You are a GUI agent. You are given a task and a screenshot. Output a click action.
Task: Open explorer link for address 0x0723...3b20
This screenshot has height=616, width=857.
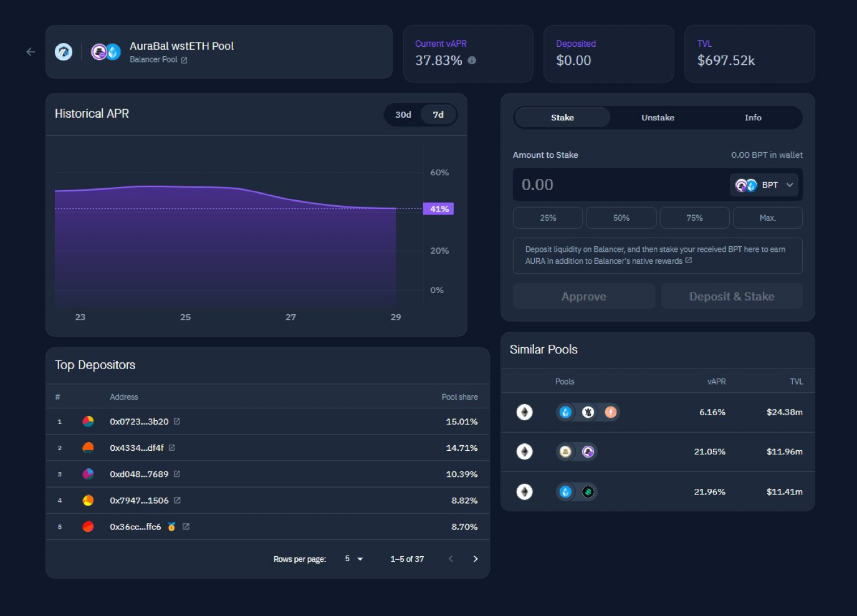pos(177,421)
